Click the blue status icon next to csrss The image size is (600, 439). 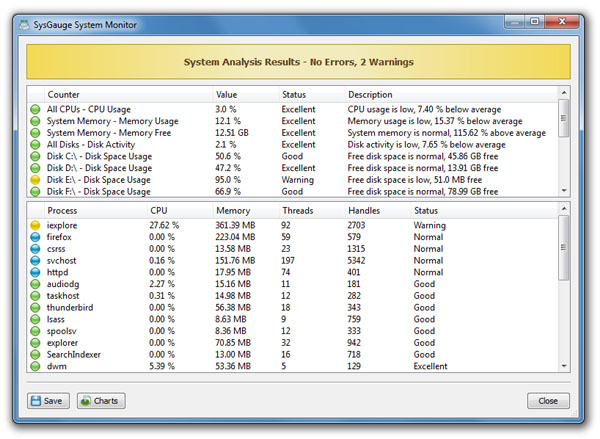(35, 249)
